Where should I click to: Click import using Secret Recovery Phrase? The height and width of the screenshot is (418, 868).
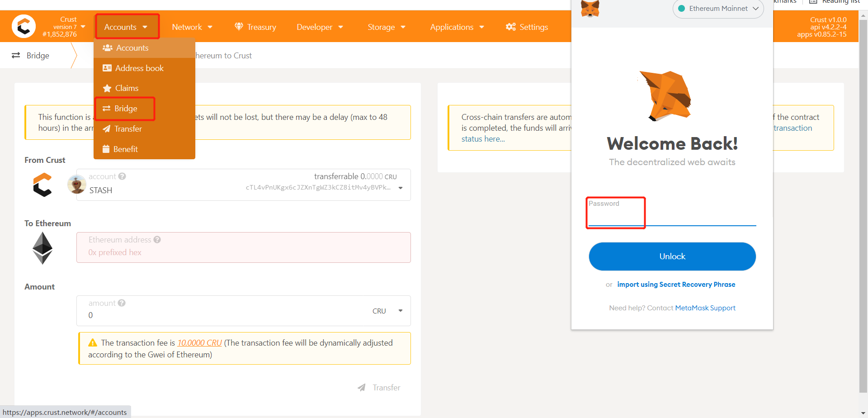[x=676, y=285]
